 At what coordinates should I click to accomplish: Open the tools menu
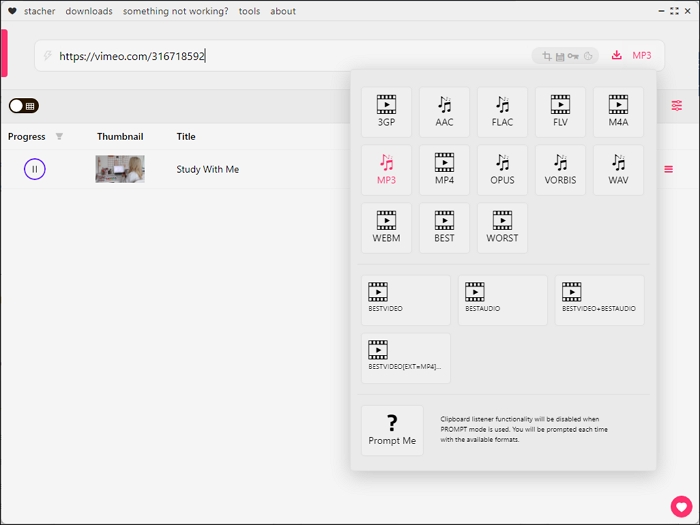point(249,11)
